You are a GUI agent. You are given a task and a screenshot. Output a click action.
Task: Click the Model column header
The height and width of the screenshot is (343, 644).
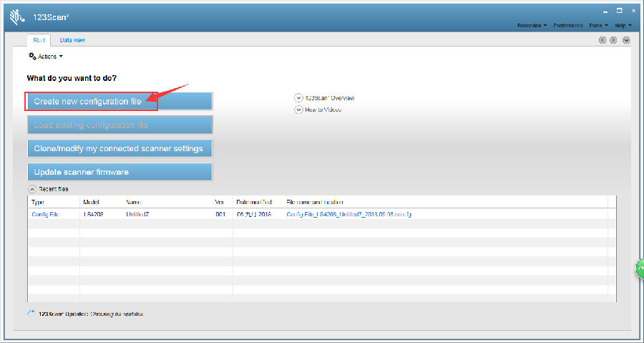(x=91, y=202)
